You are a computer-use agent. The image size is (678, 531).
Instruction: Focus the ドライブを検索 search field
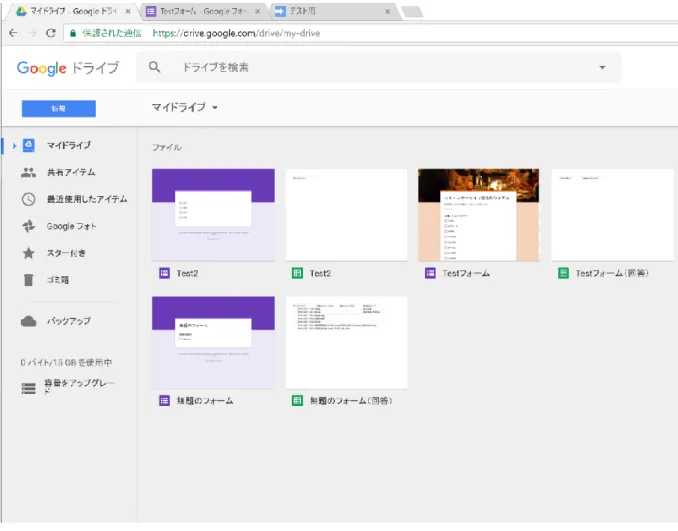(x=378, y=67)
